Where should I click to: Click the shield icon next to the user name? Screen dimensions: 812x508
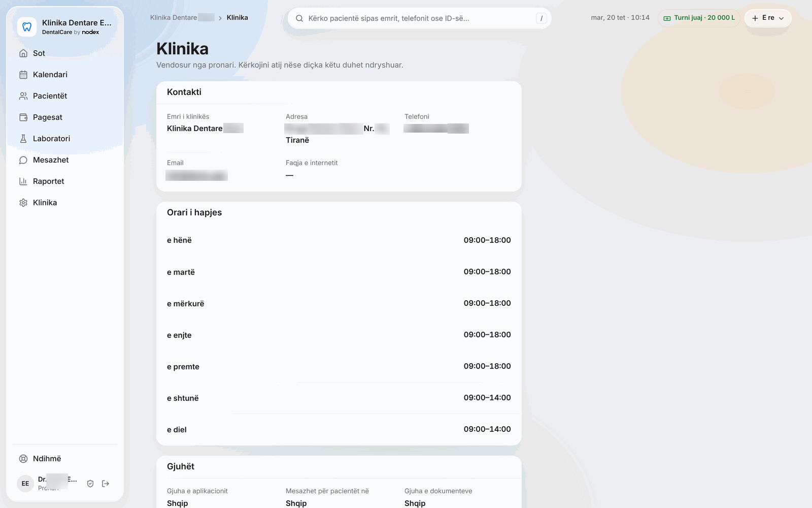pyautogui.click(x=90, y=484)
